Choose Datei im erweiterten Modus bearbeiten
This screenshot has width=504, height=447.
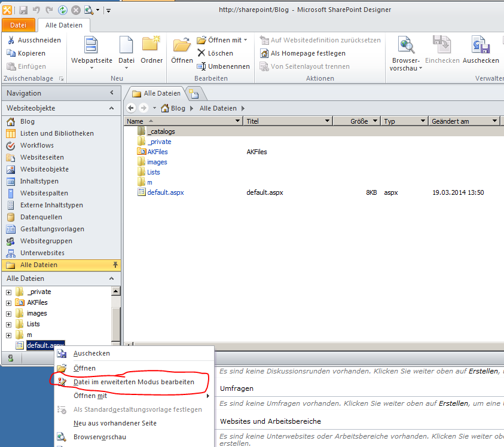tap(135, 382)
